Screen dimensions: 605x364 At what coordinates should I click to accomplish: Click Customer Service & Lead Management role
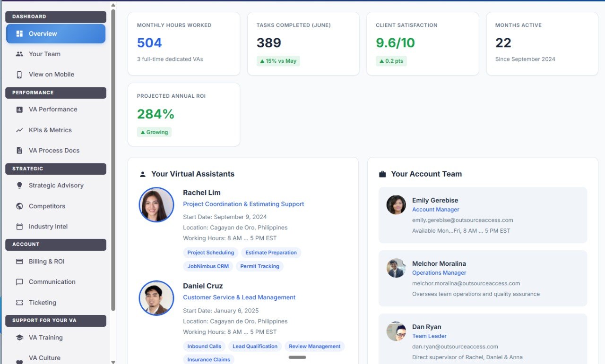click(x=239, y=297)
